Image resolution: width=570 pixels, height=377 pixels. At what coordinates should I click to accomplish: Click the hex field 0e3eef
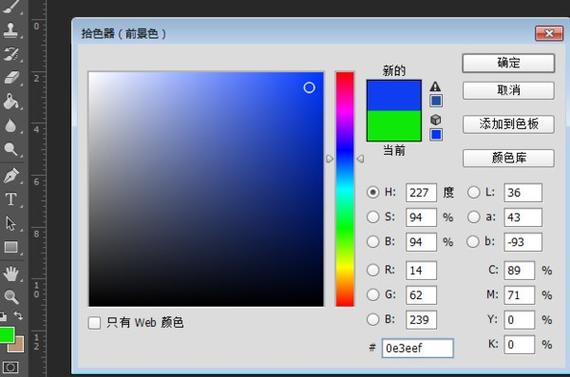point(417,348)
